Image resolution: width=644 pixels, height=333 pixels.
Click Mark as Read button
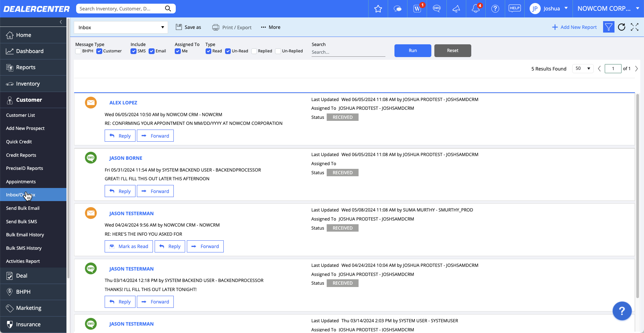tap(129, 246)
